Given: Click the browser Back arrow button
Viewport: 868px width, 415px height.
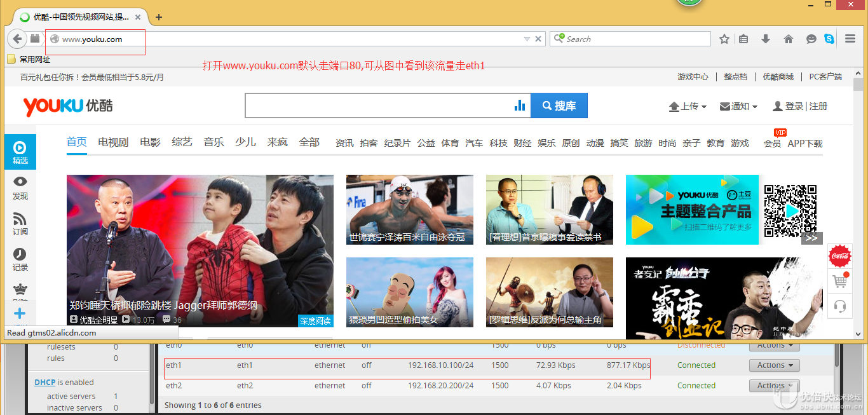Looking at the screenshot, I should [17, 39].
